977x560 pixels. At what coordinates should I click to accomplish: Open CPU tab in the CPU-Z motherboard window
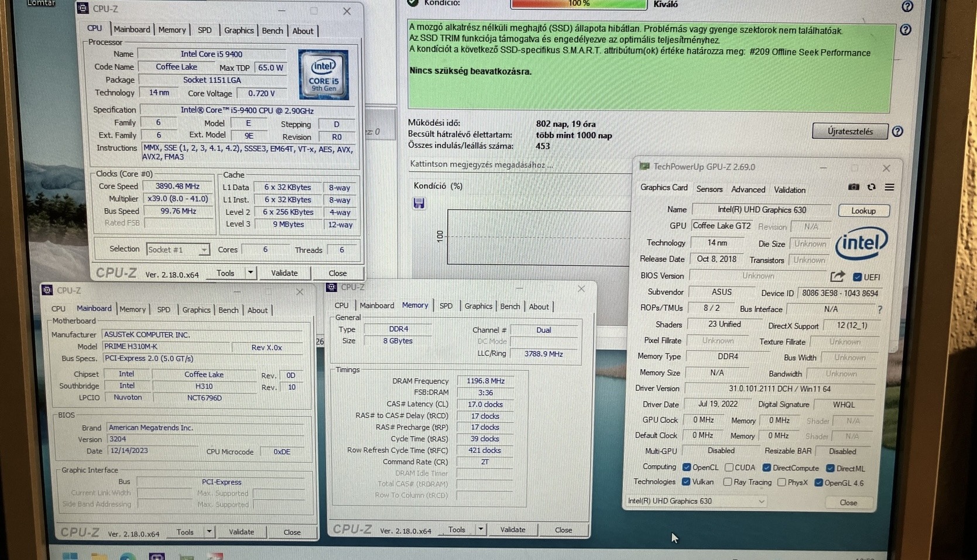(58, 309)
